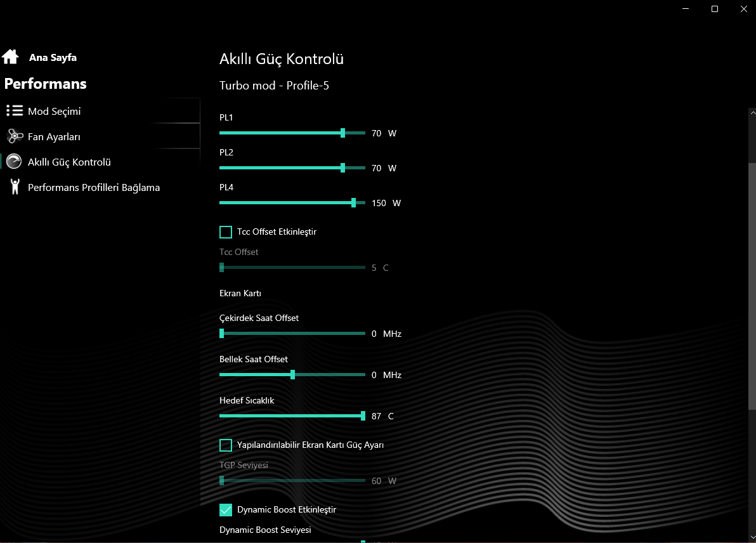
Task: Click the PL1 power slider handle
Action: [342, 133]
